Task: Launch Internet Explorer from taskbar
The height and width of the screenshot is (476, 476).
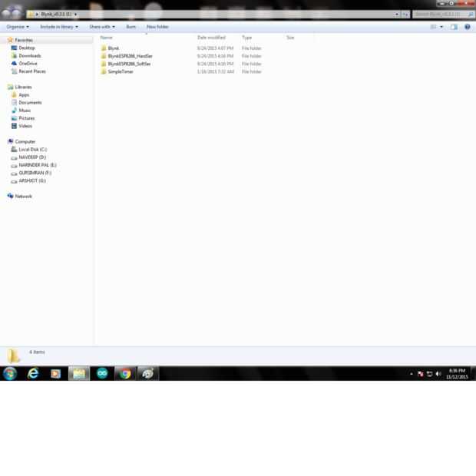Action: point(33,373)
